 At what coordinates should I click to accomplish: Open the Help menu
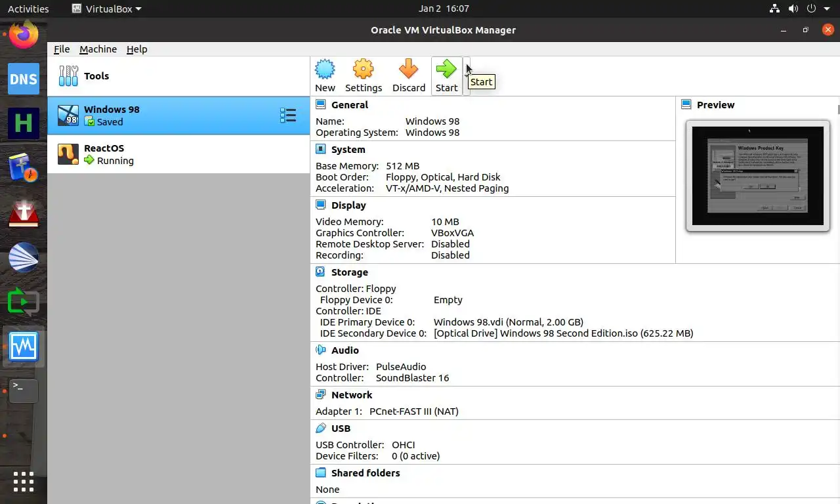(136, 49)
